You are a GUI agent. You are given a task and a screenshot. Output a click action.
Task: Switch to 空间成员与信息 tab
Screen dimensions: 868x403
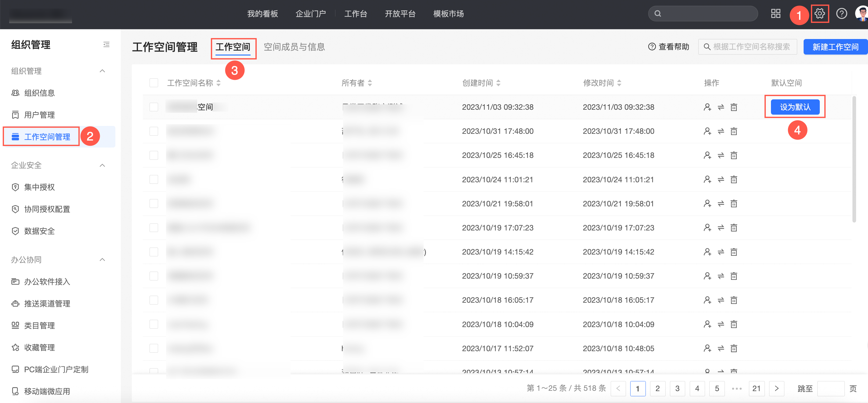tap(294, 47)
